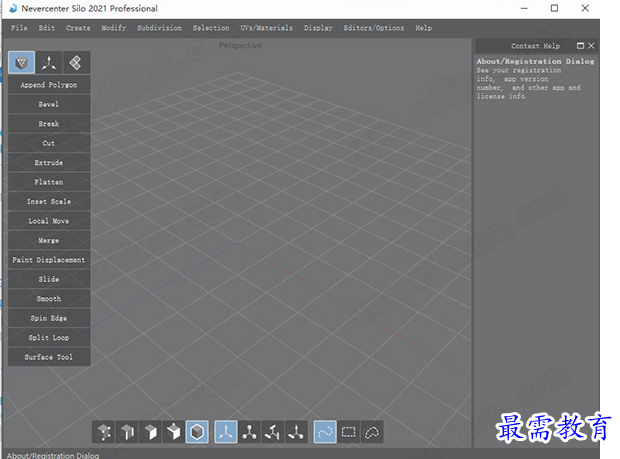Image resolution: width=620 pixels, height=459 pixels.
Task: Open the UVs/Materials menu
Action: [x=267, y=28]
